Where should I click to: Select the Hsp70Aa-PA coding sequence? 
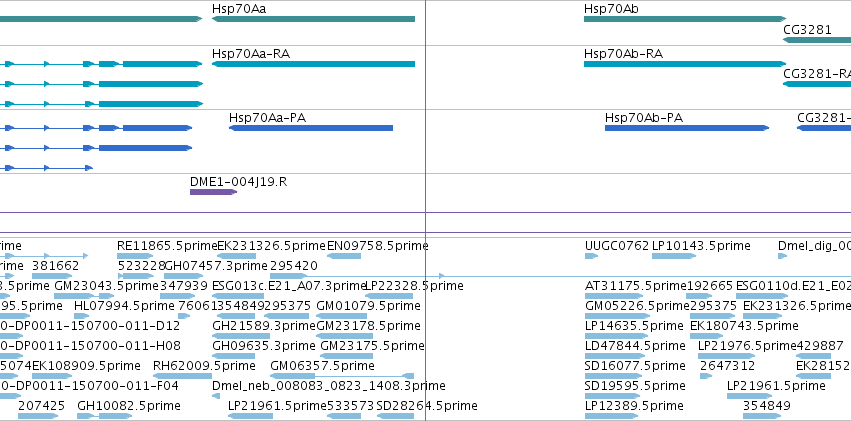click(x=310, y=128)
